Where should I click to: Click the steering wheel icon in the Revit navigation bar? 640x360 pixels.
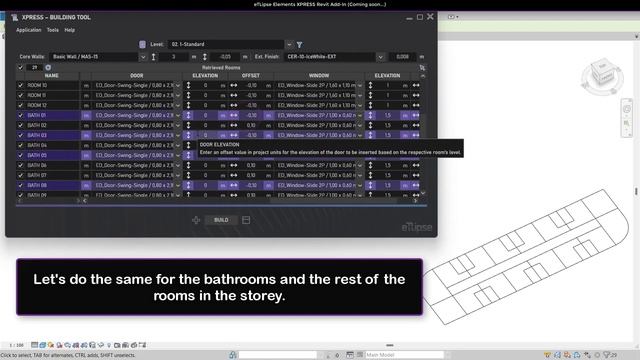[x=627, y=109]
